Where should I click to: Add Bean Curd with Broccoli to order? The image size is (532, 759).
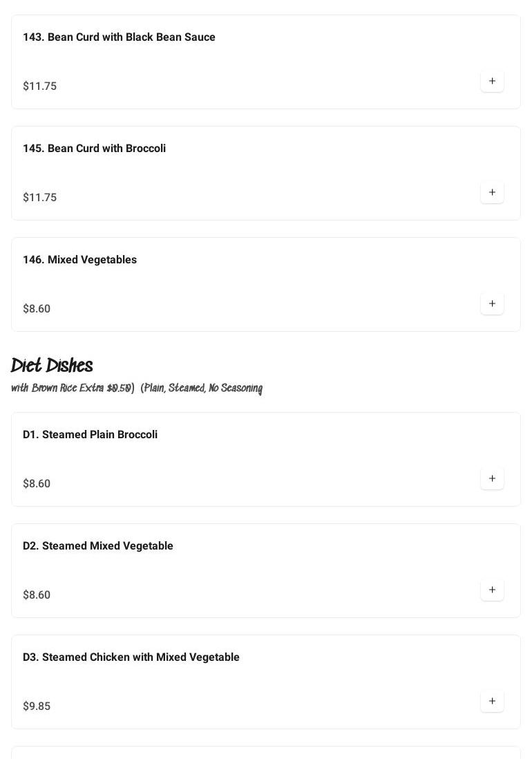point(492,192)
